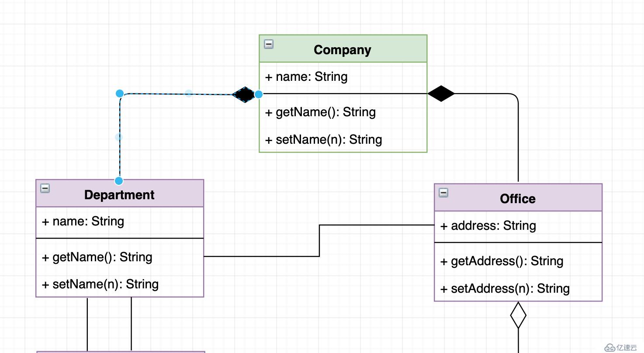The height and width of the screenshot is (353, 644).
Task: Click the faint midpoint handle on horizontal edge segment
Action: (189, 93)
